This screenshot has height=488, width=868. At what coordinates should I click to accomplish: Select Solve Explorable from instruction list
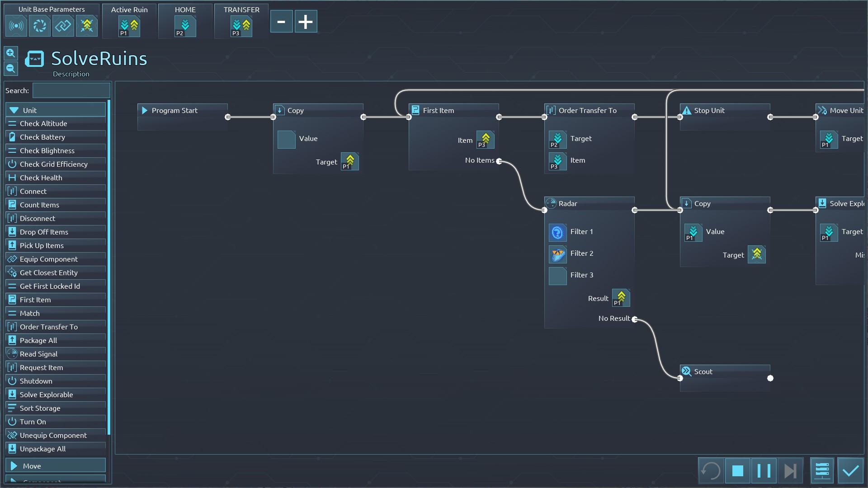(x=46, y=394)
